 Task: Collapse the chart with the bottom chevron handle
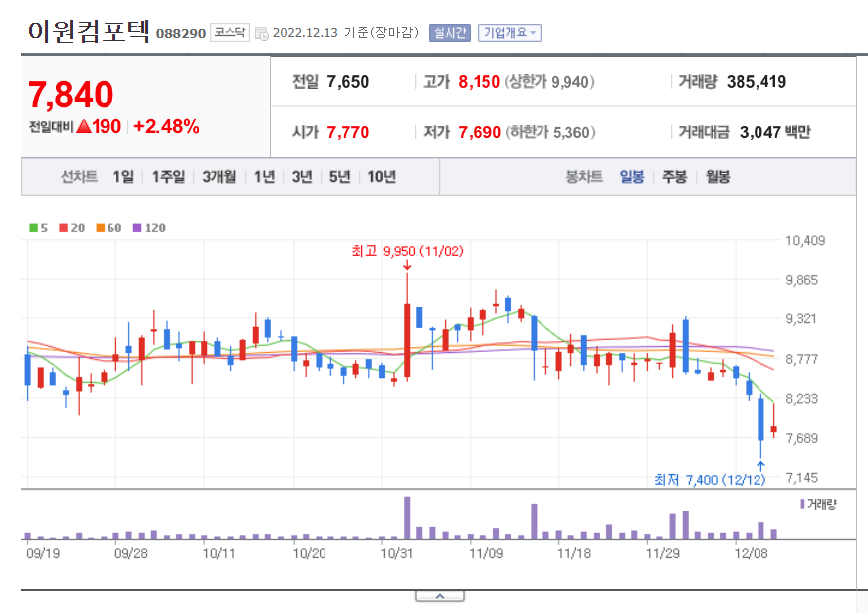pyautogui.click(x=440, y=596)
